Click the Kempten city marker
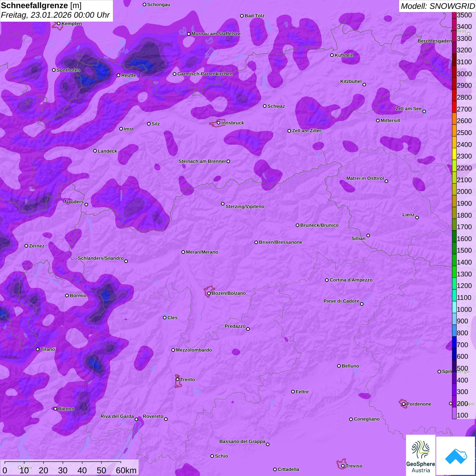Screen dimensions: 476x476 58,23
